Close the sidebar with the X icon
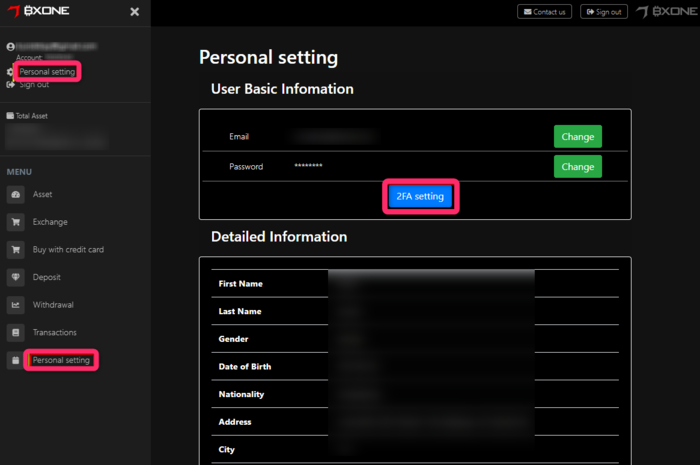The image size is (700, 465). click(x=135, y=12)
